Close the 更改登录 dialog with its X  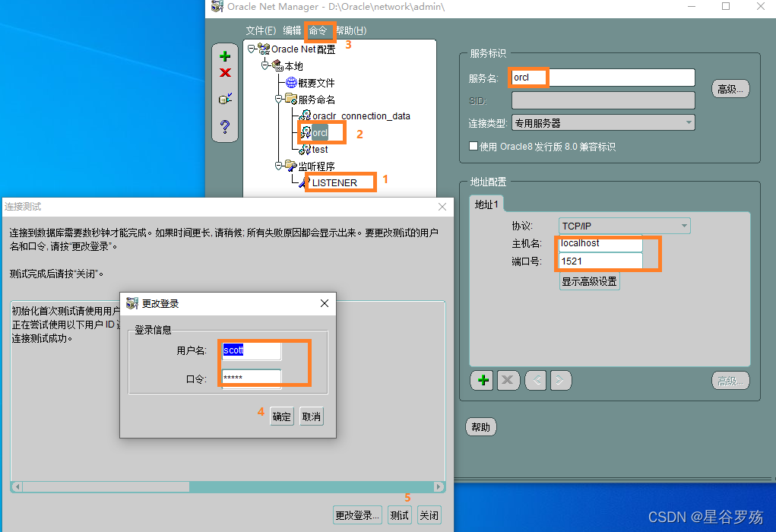click(325, 303)
